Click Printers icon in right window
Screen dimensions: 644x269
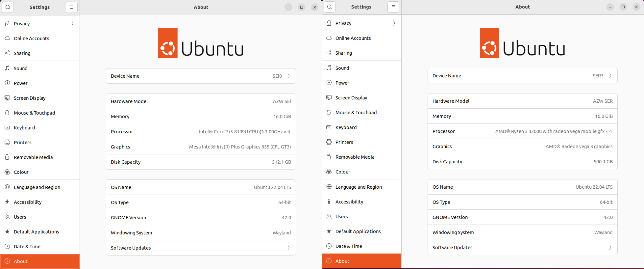pos(329,142)
